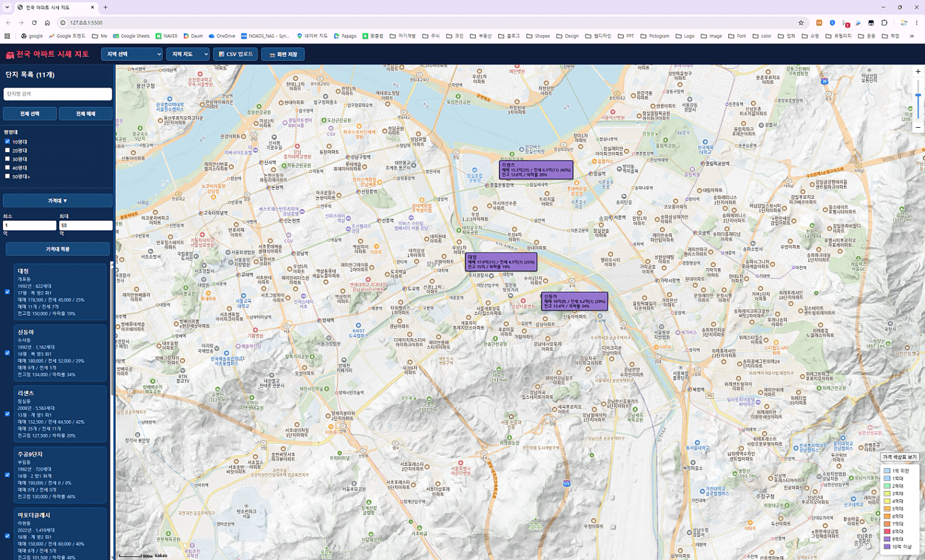
Task: Show more bookmarks with the overflow chevron
Action: [912, 36]
